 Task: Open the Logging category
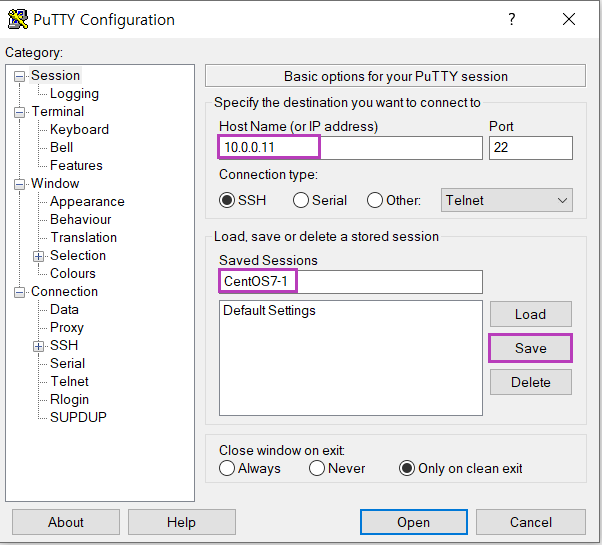(74, 94)
